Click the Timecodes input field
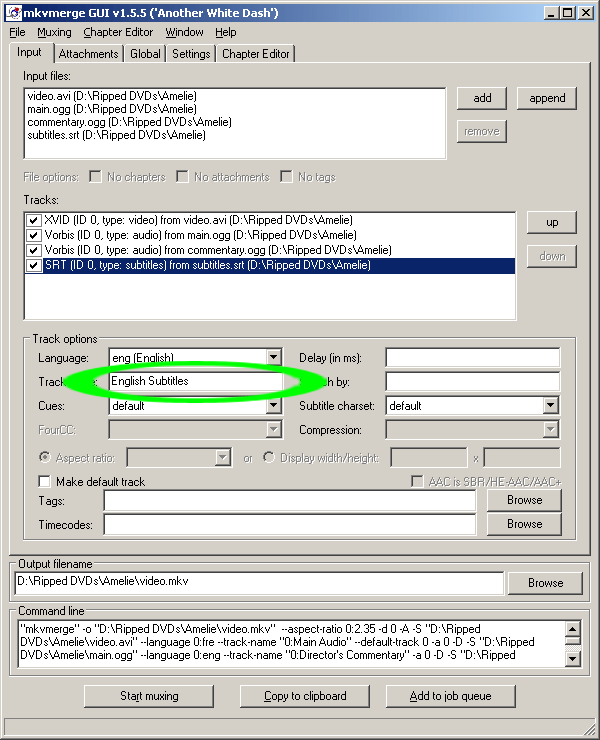600x740 pixels. click(x=290, y=525)
